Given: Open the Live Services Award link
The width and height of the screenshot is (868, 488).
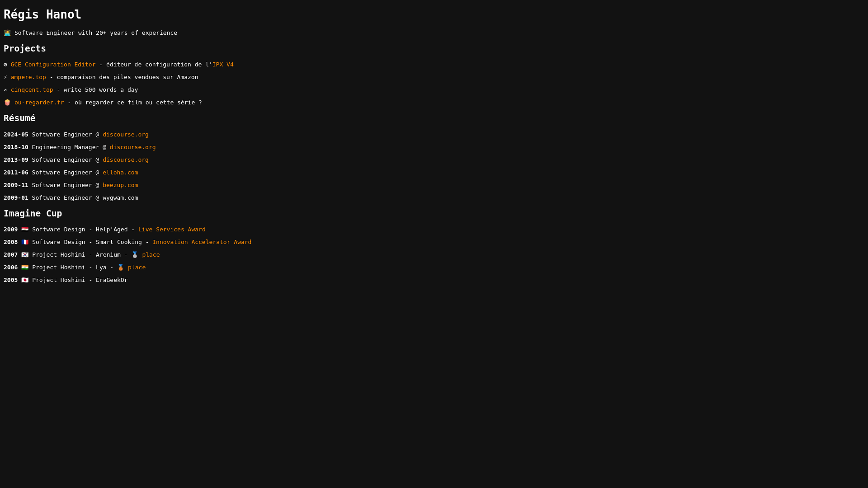Looking at the screenshot, I should [x=172, y=230].
